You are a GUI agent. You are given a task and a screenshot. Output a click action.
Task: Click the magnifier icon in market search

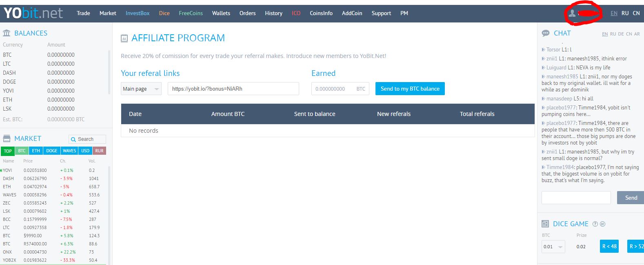pyautogui.click(x=73, y=139)
